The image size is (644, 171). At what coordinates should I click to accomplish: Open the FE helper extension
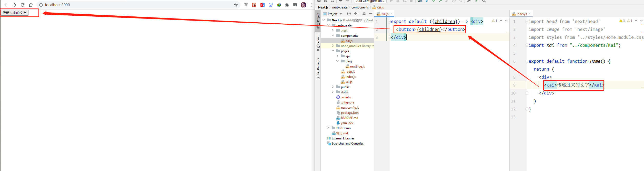pyautogui.click(x=263, y=5)
